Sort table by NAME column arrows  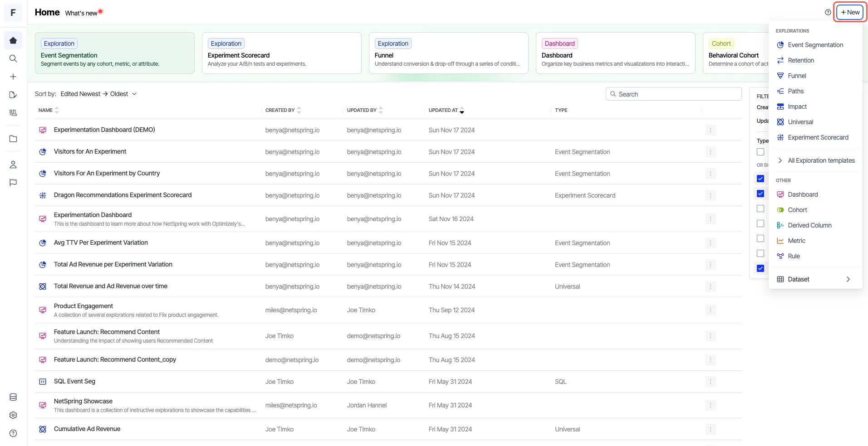pyautogui.click(x=57, y=110)
